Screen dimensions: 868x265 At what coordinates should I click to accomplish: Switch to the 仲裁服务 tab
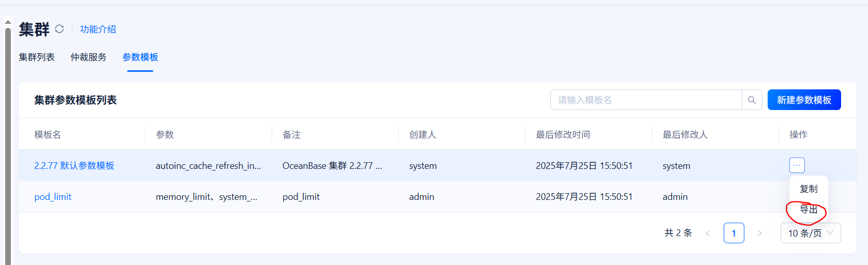88,57
